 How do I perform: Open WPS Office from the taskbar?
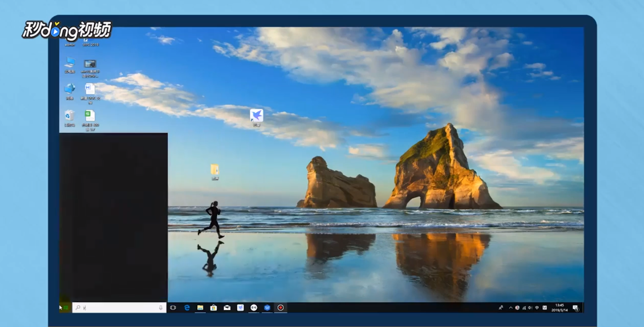click(x=266, y=307)
